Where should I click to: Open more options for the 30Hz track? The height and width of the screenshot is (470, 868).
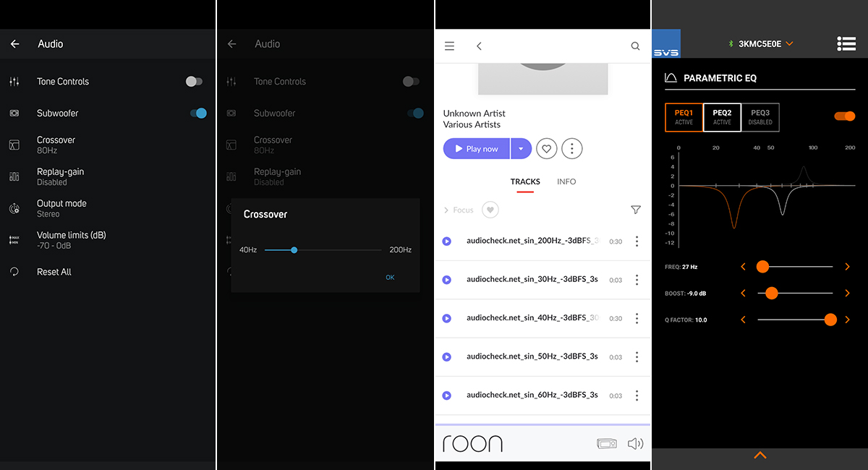pos(637,280)
